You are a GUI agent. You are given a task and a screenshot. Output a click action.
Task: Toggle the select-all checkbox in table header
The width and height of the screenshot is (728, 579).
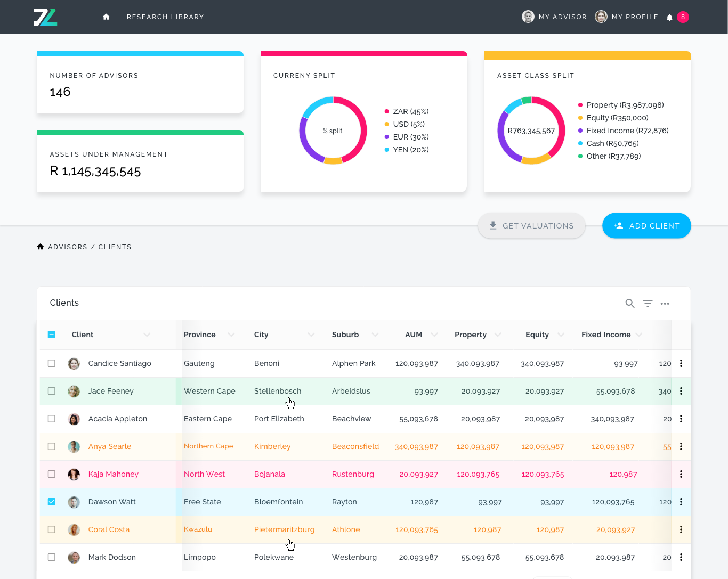52,335
